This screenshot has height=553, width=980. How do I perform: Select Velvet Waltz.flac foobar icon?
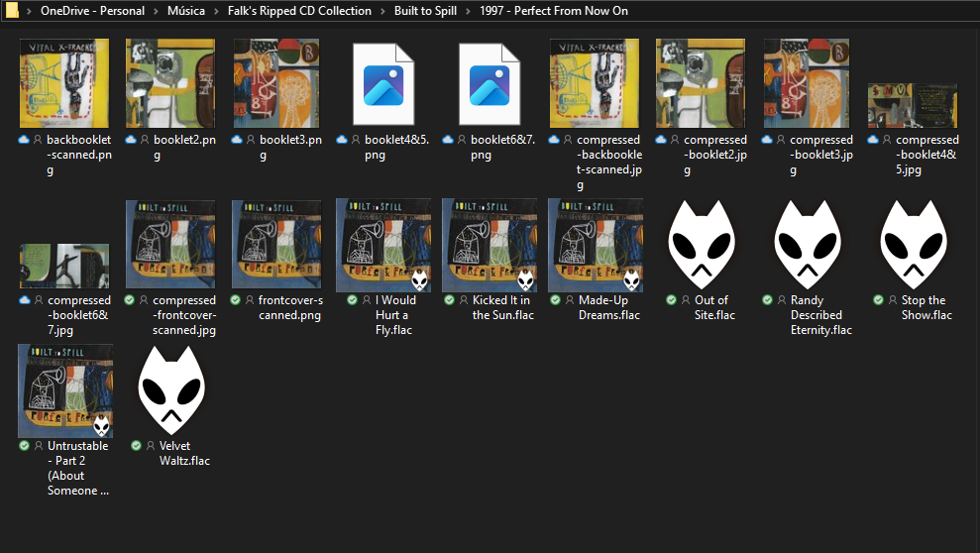(171, 390)
